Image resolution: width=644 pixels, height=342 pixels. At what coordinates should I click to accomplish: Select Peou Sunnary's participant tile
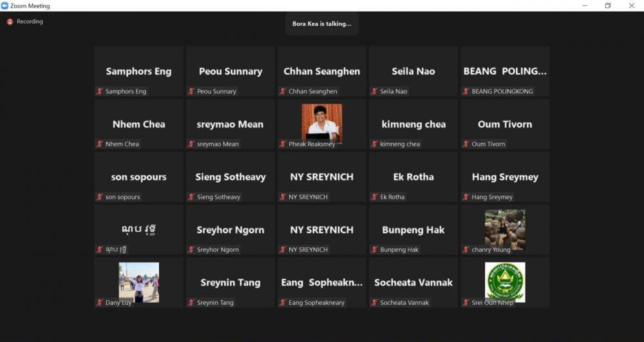[231, 71]
